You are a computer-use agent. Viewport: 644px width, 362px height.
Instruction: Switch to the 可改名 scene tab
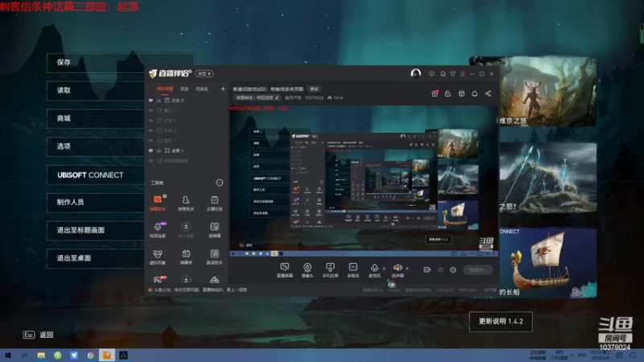coord(202,88)
